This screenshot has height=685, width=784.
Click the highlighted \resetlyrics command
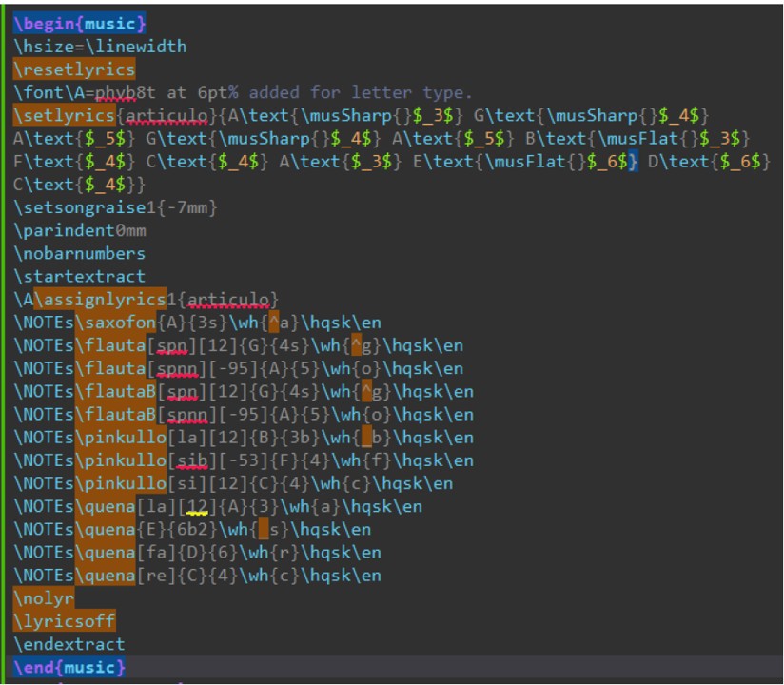(x=74, y=69)
